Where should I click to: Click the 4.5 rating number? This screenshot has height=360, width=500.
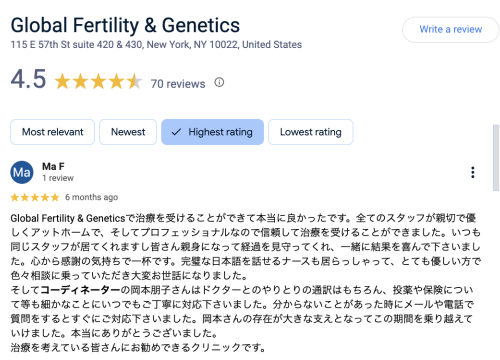coord(28,79)
